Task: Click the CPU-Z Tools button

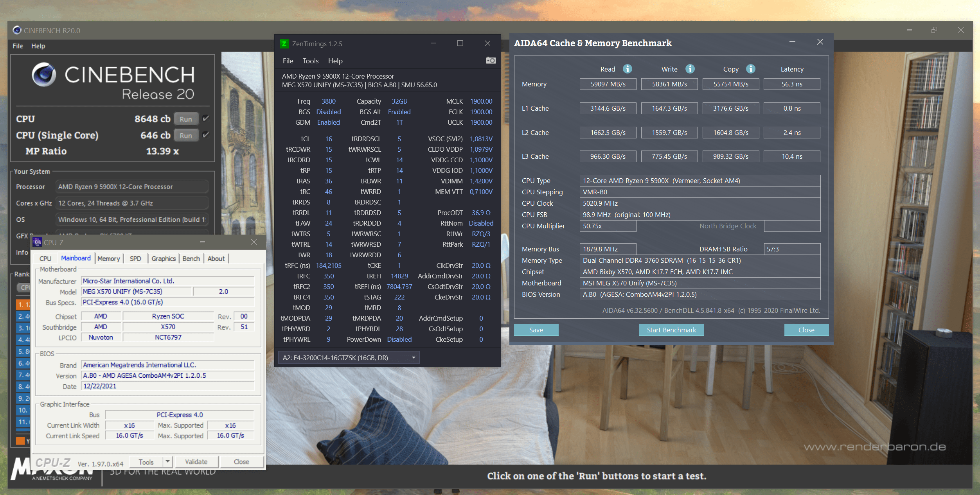Action: pos(146,461)
